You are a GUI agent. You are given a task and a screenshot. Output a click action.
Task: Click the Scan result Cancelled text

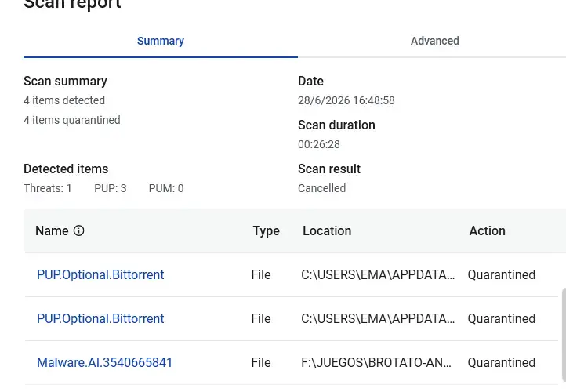pos(321,188)
